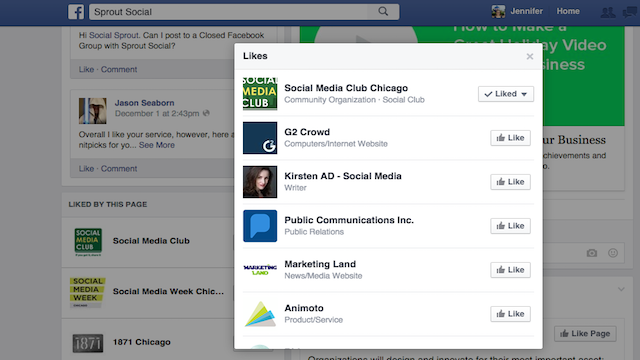Click Social Media Club green logo in sidebar

pos(88,242)
